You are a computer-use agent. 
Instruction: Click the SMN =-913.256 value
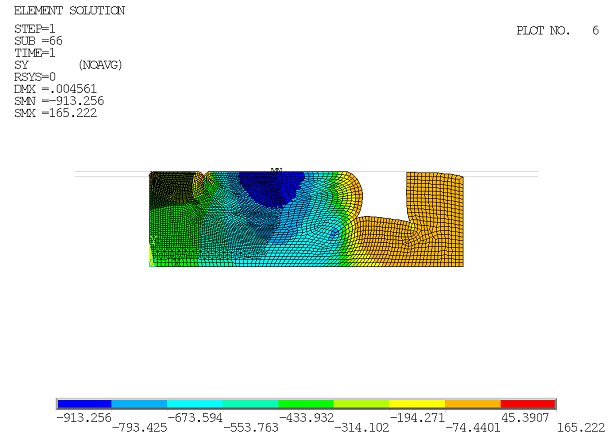coord(59,101)
